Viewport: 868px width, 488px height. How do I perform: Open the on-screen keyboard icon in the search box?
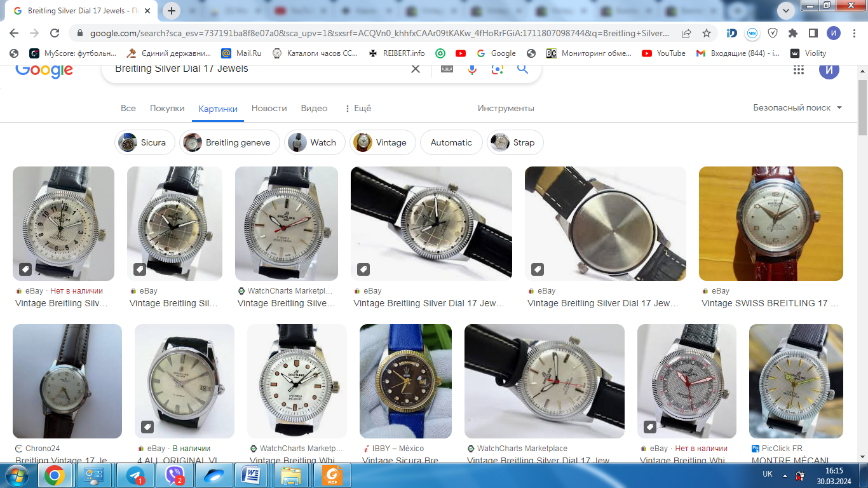coord(447,69)
